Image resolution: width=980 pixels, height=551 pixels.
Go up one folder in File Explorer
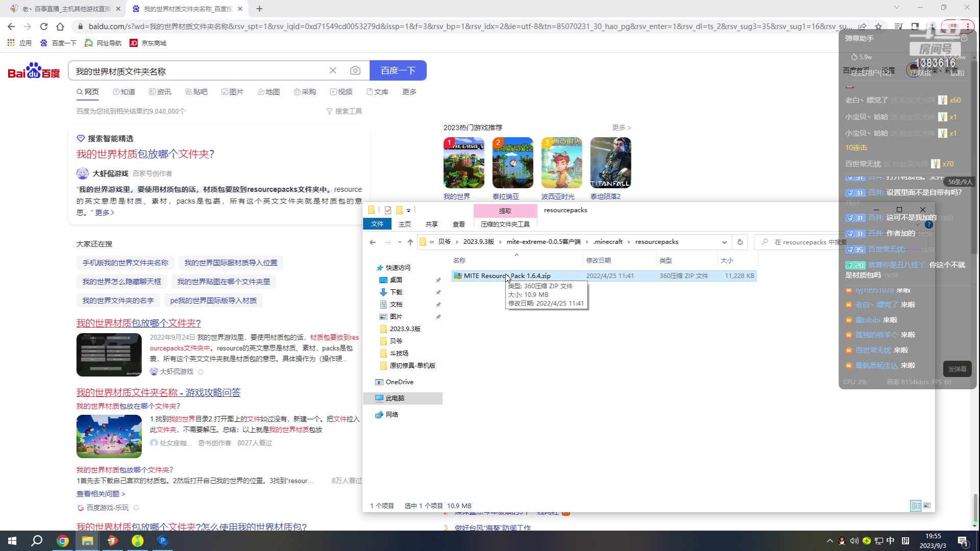click(410, 242)
